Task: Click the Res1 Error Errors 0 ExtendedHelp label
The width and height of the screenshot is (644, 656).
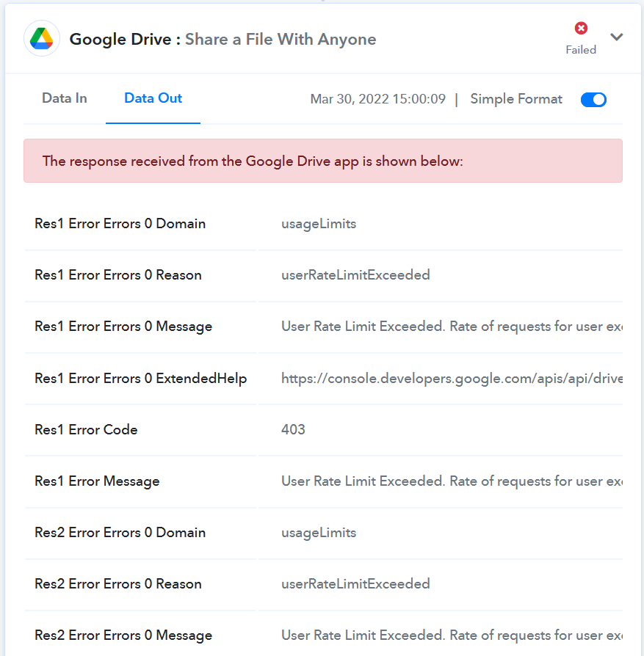Action: tap(141, 379)
